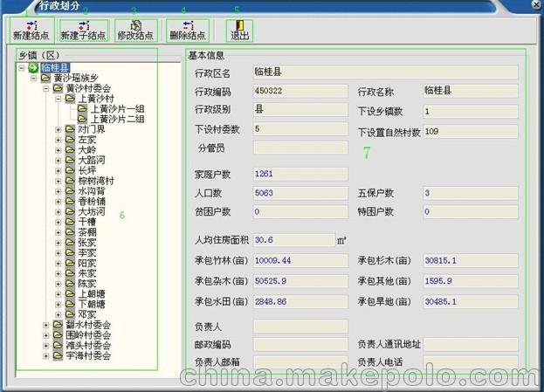The width and height of the screenshot is (544, 392).
Task: Click the 承包杂木 field showing 50525.9
Action: click(300, 281)
